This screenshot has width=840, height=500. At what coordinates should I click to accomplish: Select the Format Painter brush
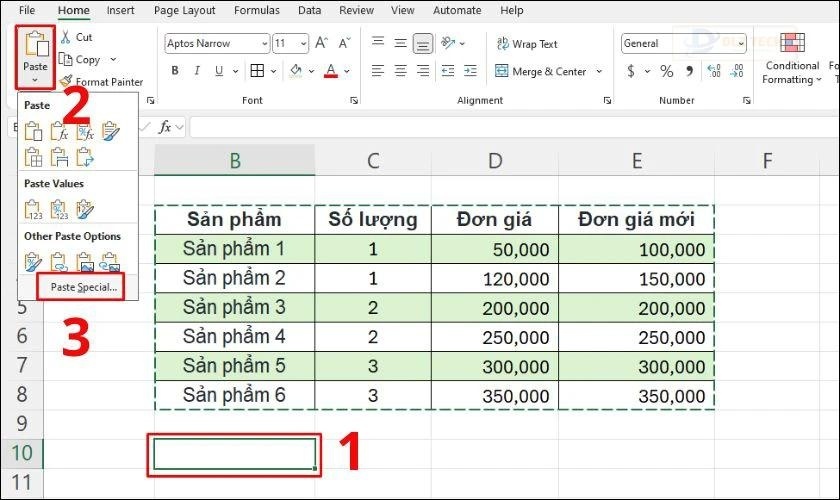click(65, 82)
